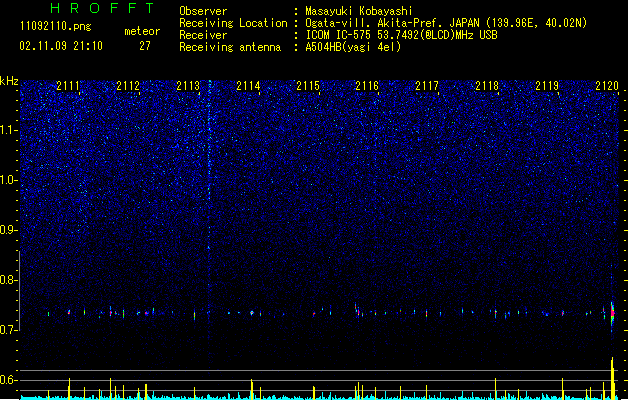
Task: Click the 2115 time marker
Action: coord(308,85)
